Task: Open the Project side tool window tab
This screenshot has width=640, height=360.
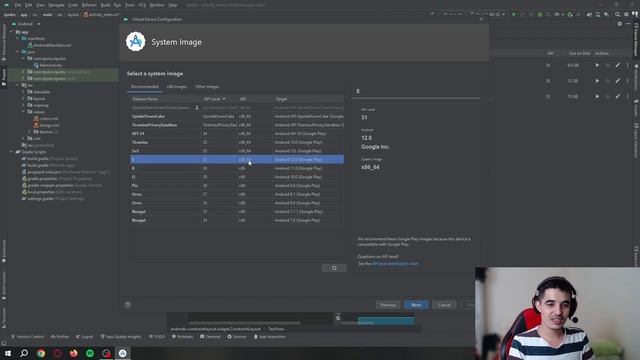Action: pyautogui.click(x=4, y=77)
